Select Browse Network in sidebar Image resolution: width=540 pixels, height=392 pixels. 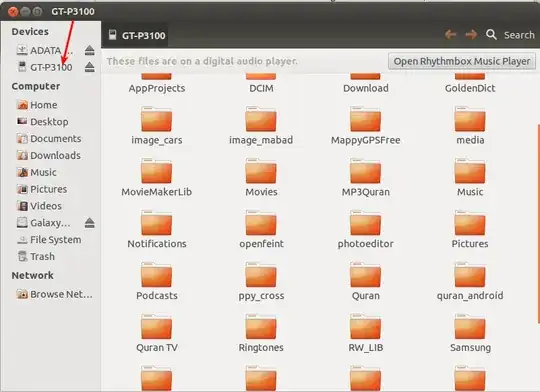tap(61, 295)
